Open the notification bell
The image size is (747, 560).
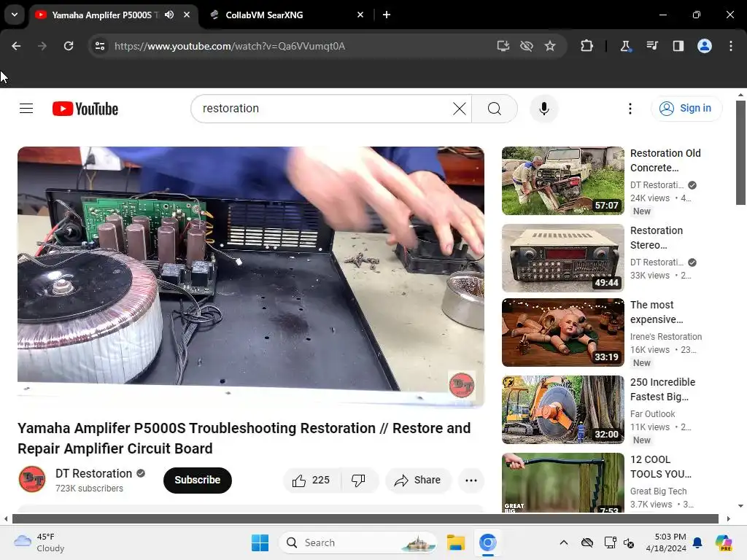[697, 542]
